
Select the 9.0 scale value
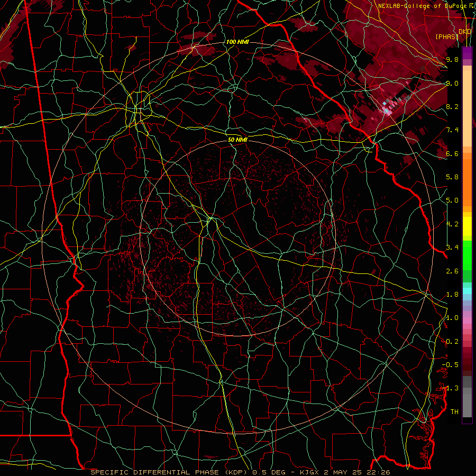[x=452, y=83]
